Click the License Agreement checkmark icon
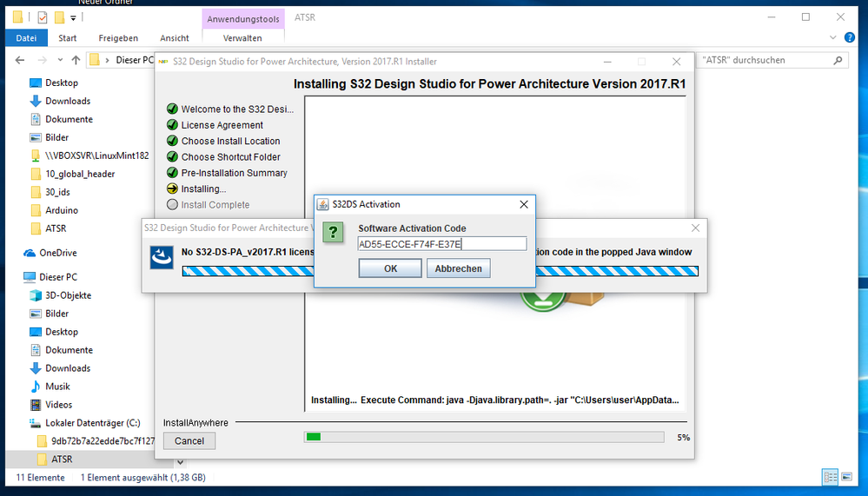 (172, 124)
